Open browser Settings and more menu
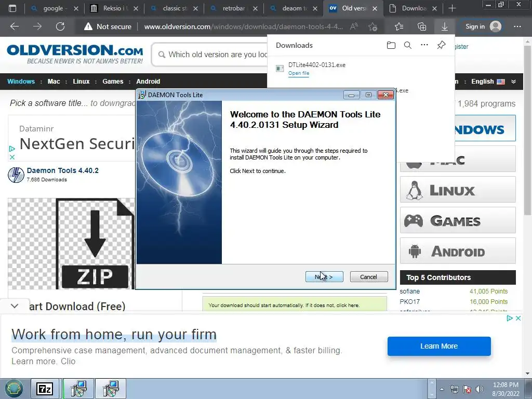532x399 pixels. point(517,26)
